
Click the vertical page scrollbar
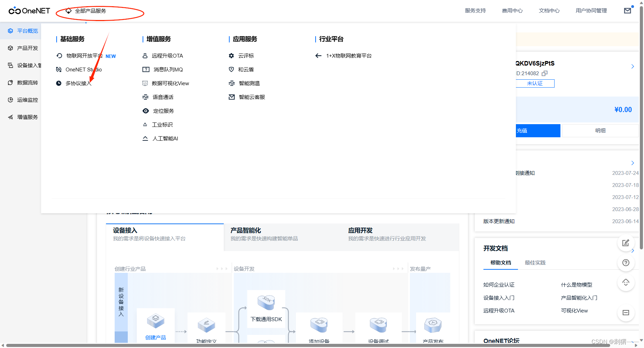click(x=641, y=128)
